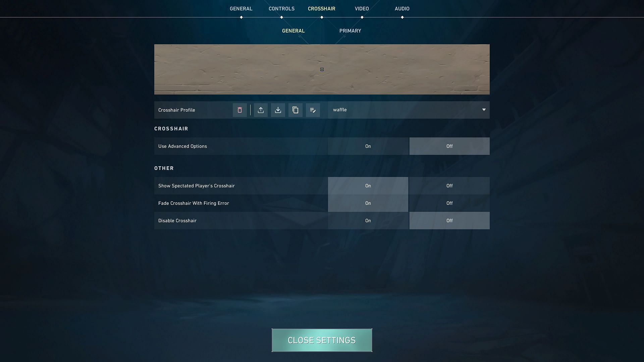
Task: Click the crosshair preview thumbnail area
Action: [322, 69]
